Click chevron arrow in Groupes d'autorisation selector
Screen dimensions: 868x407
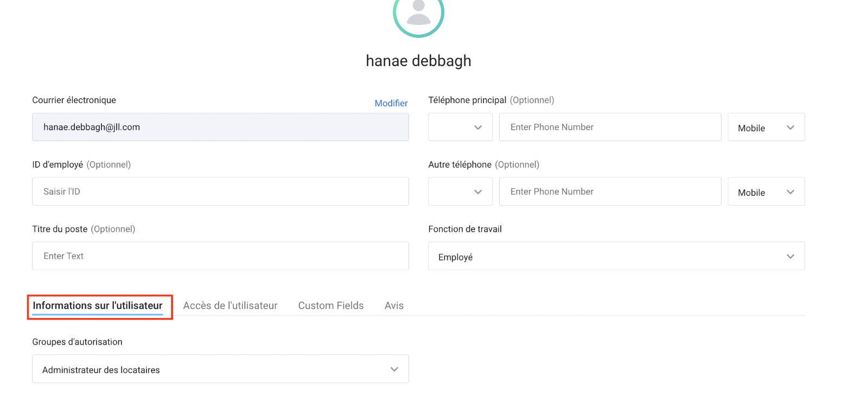pos(394,370)
